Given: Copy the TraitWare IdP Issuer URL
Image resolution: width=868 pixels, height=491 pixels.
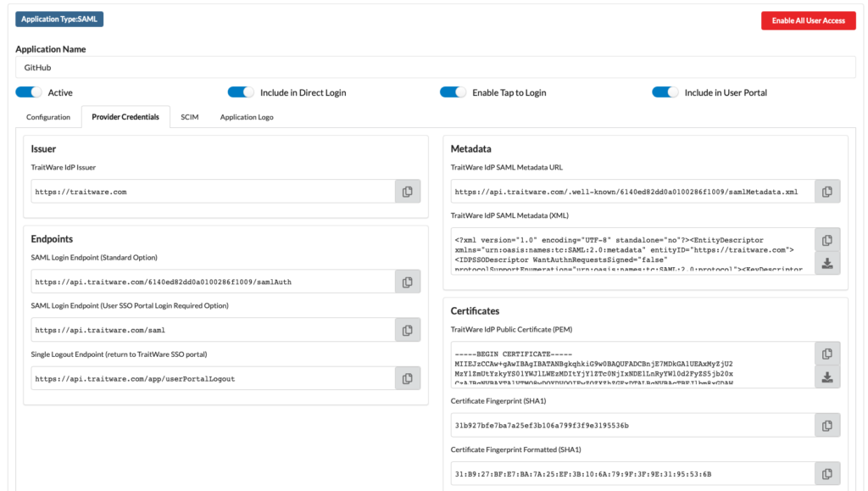Looking at the screenshot, I should point(408,192).
